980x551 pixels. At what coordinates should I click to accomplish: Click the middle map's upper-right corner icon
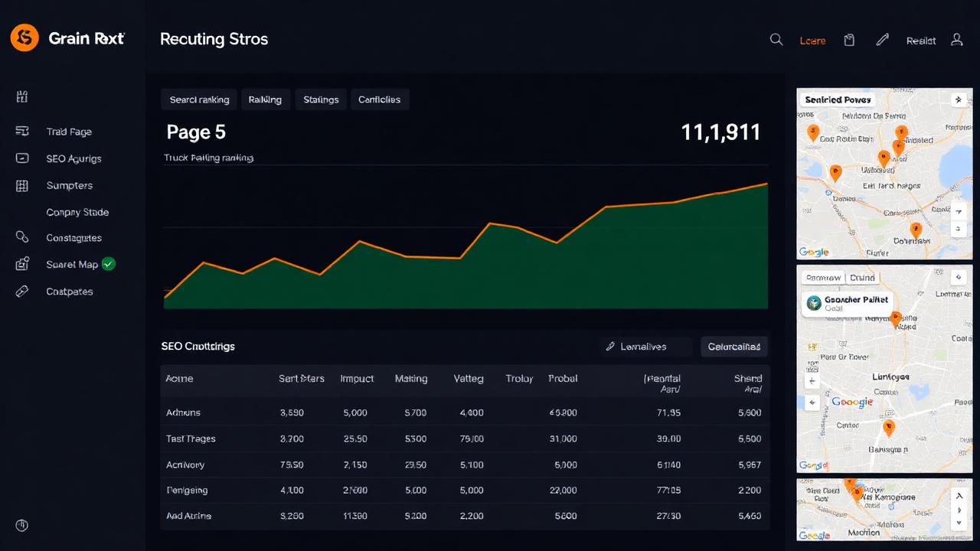click(x=957, y=278)
